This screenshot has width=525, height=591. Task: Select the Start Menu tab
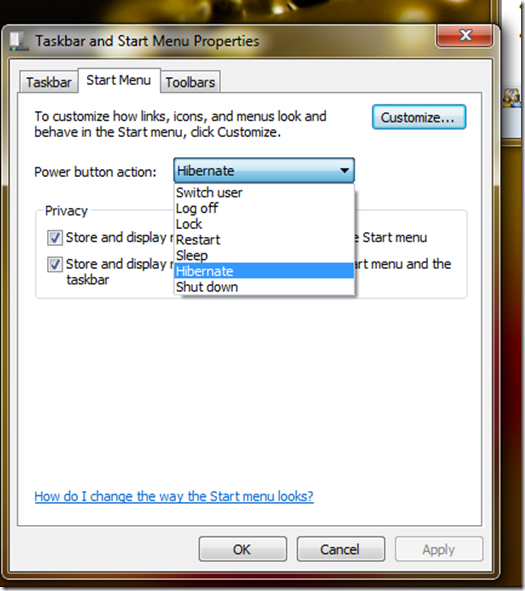click(119, 80)
